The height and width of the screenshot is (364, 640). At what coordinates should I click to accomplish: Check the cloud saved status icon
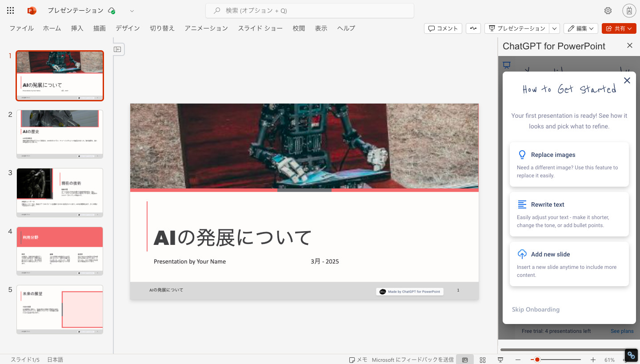point(112,11)
